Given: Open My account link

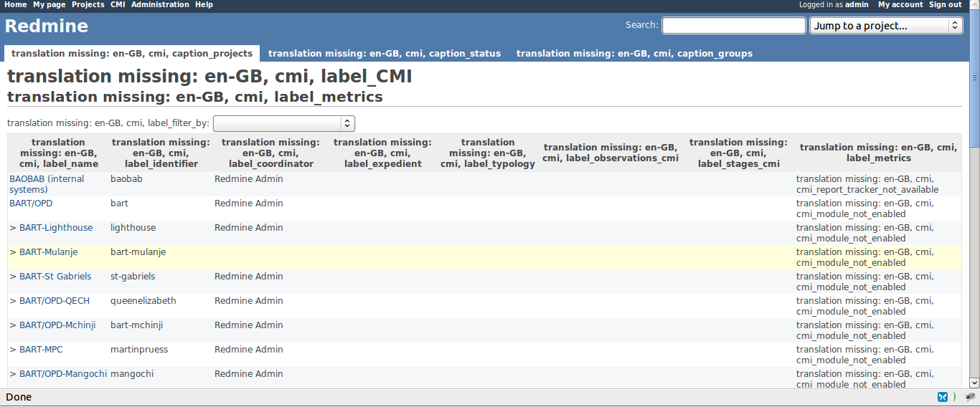Looking at the screenshot, I should pyautogui.click(x=900, y=4).
